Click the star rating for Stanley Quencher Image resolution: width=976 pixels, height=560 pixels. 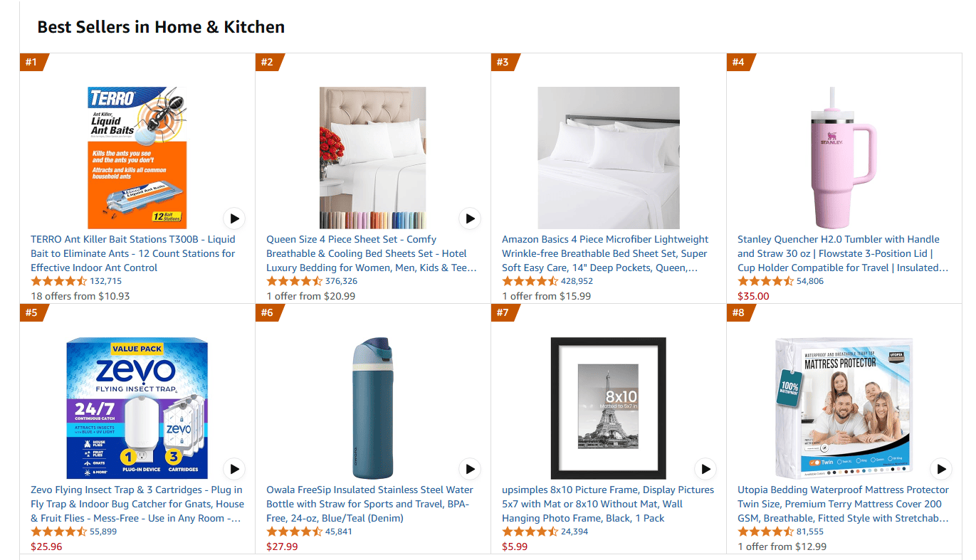pyautogui.click(x=765, y=281)
